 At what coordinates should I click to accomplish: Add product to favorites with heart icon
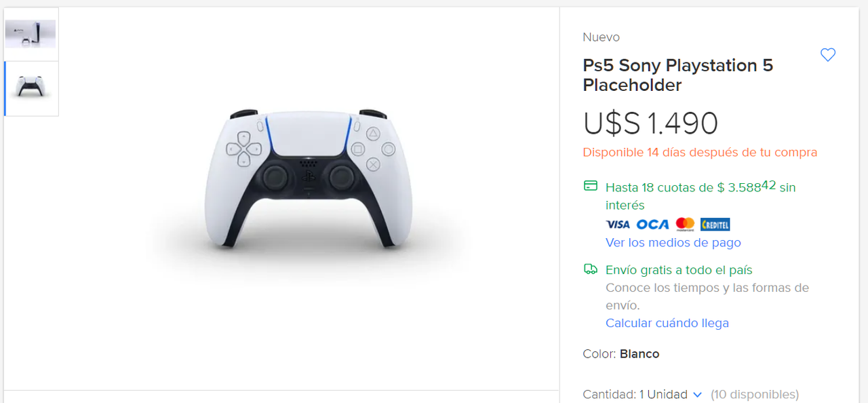[827, 55]
